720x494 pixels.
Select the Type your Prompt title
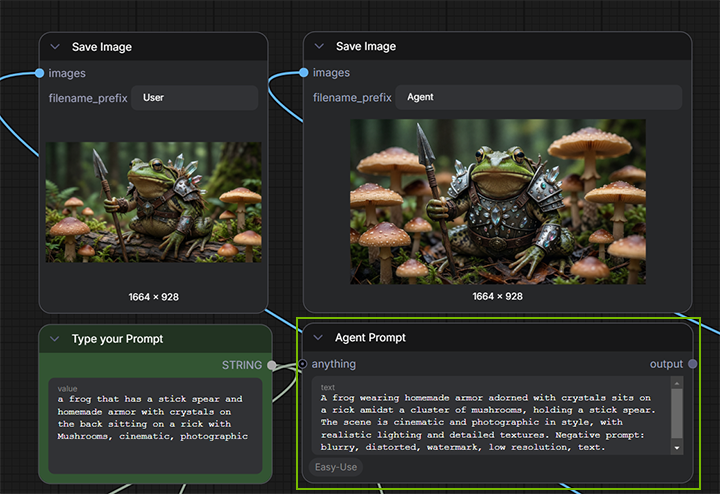tap(118, 339)
